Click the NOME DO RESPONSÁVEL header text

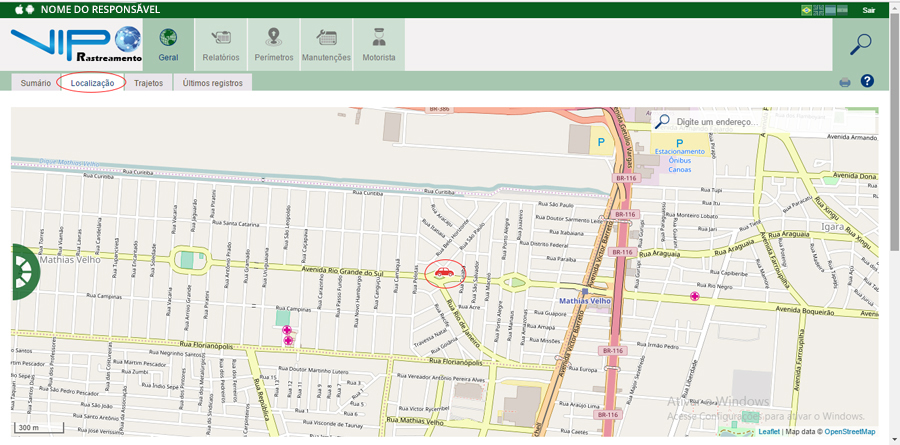100,10
